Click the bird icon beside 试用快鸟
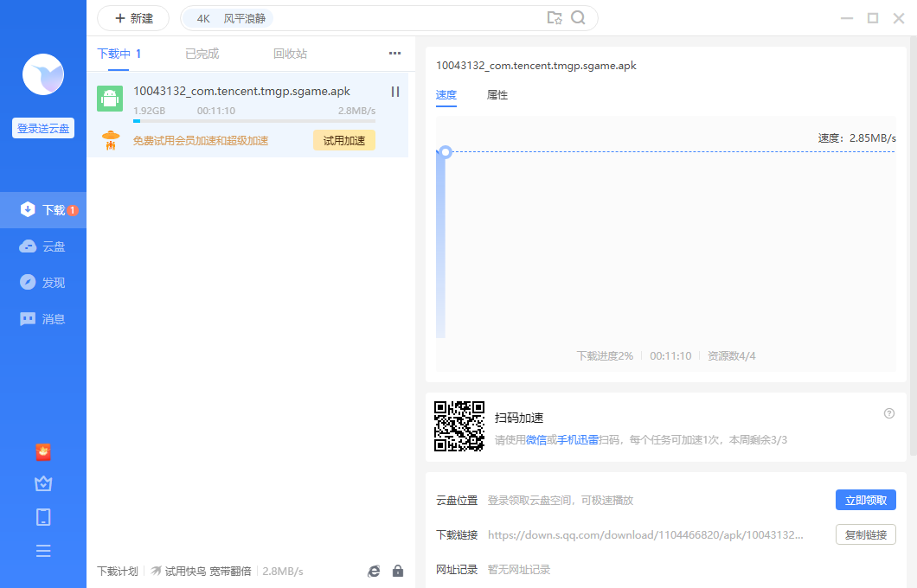The width and height of the screenshot is (917, 588). 156,571
